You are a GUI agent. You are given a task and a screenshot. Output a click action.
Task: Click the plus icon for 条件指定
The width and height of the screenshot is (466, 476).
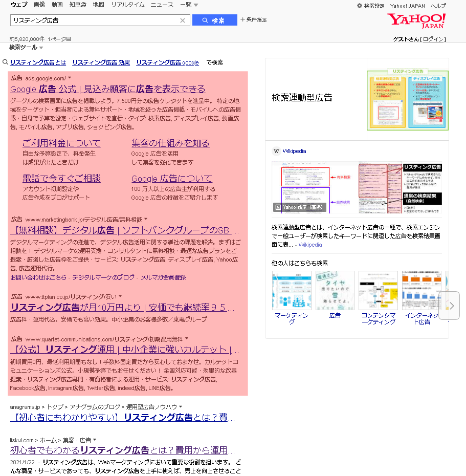242,19
